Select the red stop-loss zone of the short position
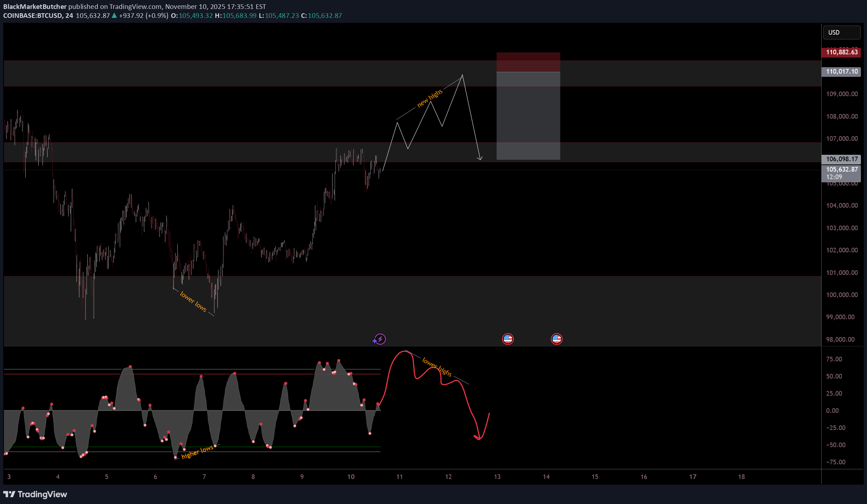This screenshot has height=504, width=867. tap(528, 62)
